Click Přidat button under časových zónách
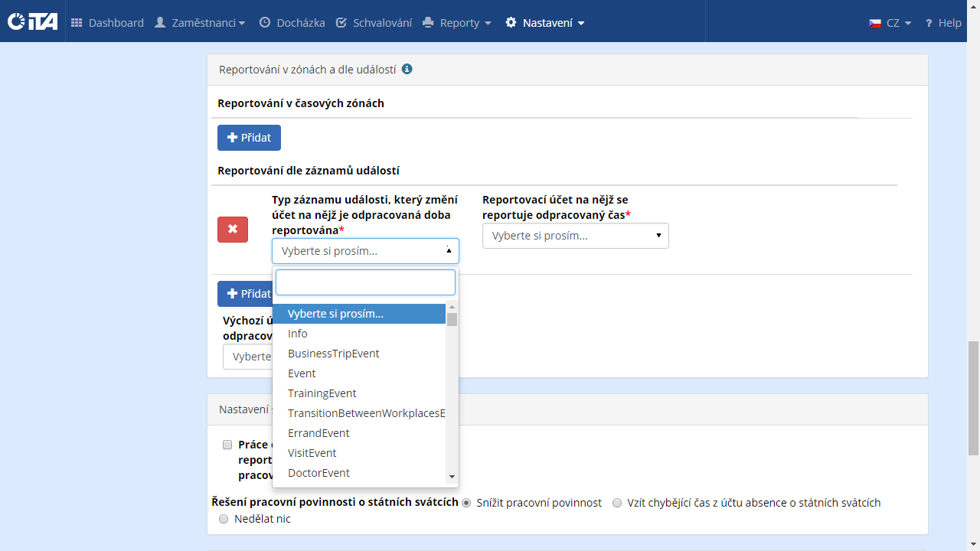The image size is (980, 551). 249,138
